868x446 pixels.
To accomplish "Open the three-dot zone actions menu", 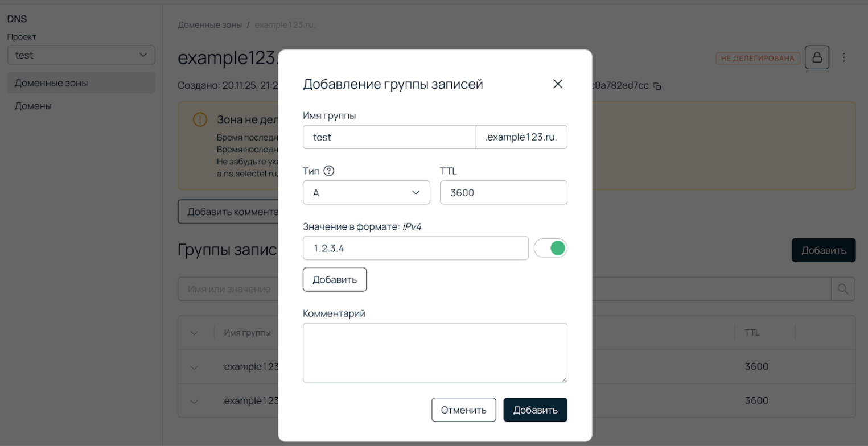I will point(844,57).
